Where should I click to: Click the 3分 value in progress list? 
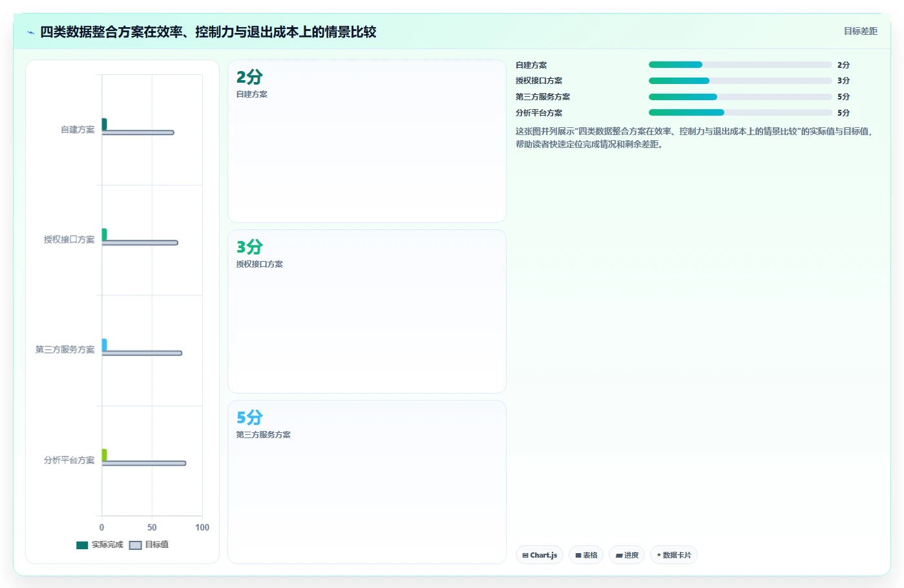click(843, 81)
